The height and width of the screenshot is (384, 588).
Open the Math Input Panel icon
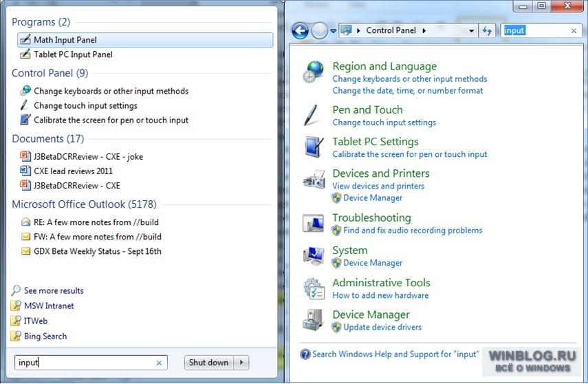tap(25, 40)
